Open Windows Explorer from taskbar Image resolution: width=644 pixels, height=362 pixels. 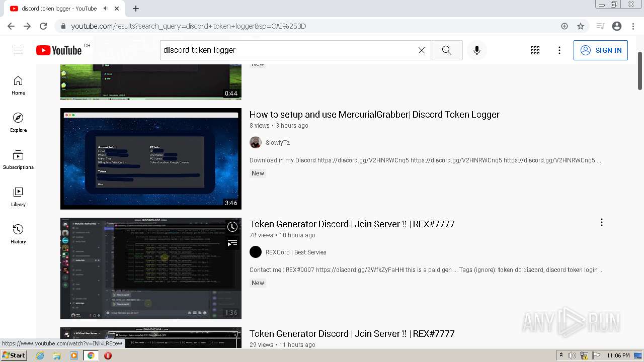57,355
